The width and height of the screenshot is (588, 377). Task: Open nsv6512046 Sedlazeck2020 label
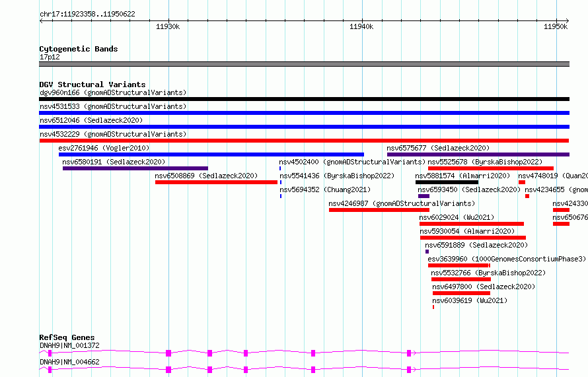91,120
